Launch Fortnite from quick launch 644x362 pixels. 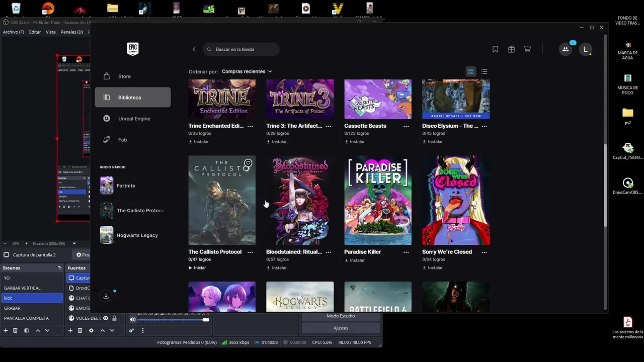click(x=133, y=186)
